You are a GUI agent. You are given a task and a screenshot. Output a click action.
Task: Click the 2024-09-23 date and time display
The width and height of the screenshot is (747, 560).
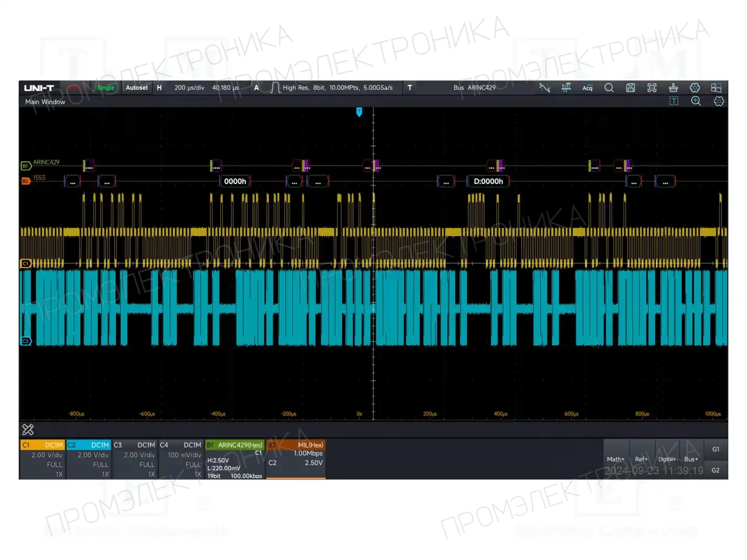(x=654, y=471)
